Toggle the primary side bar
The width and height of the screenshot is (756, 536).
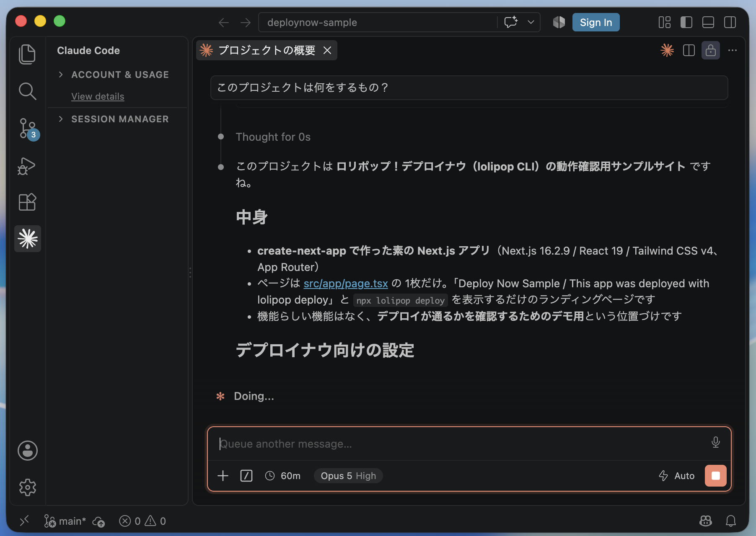(686, 22)
